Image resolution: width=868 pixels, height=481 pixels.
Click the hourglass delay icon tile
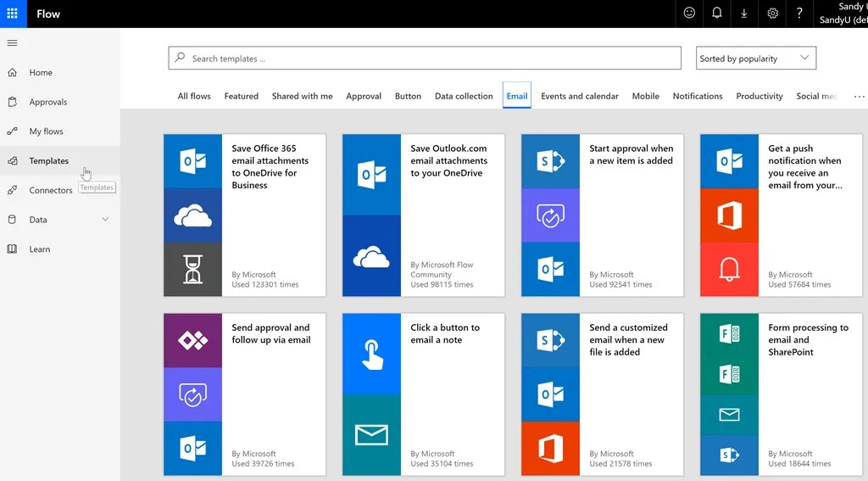pos(192,269)
